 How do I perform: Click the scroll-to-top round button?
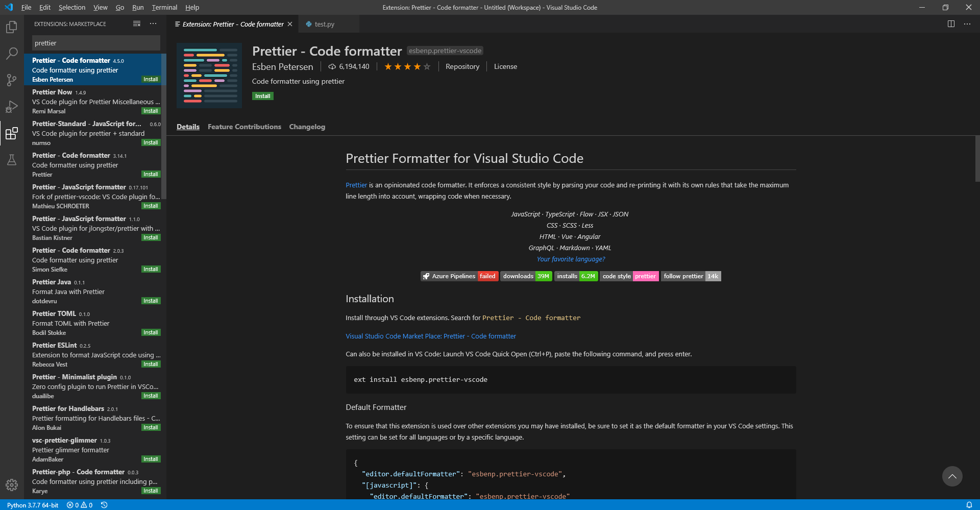pos(952,476)
